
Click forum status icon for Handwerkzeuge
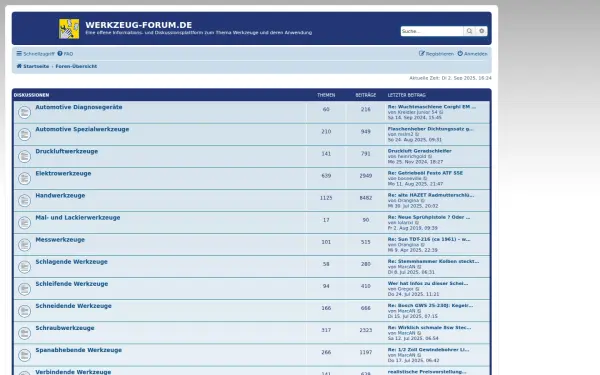coord(24,201)
